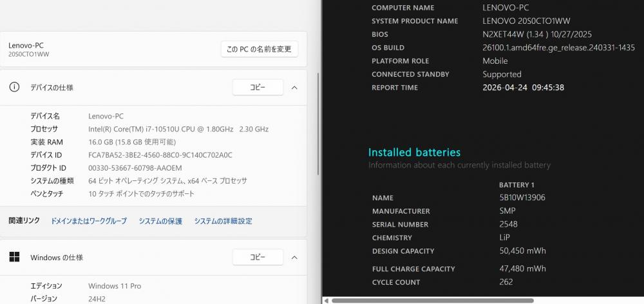Copy the Windows specifications
This screenshot has width=644, height=304.
pos(258,258)
